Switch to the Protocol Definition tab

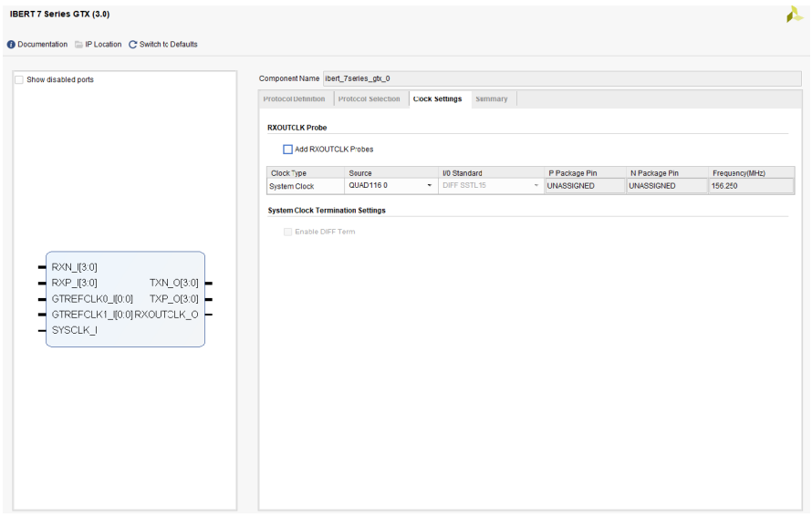click(x=294, y=98)
